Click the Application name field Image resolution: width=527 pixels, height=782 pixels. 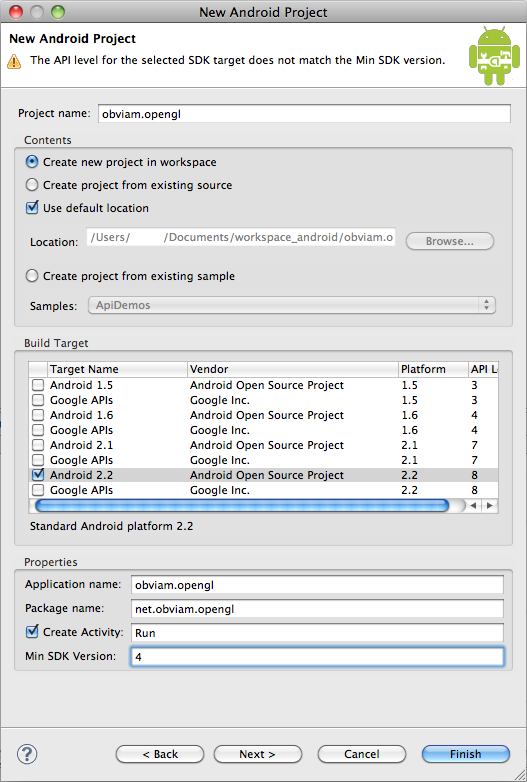[317, 585]
